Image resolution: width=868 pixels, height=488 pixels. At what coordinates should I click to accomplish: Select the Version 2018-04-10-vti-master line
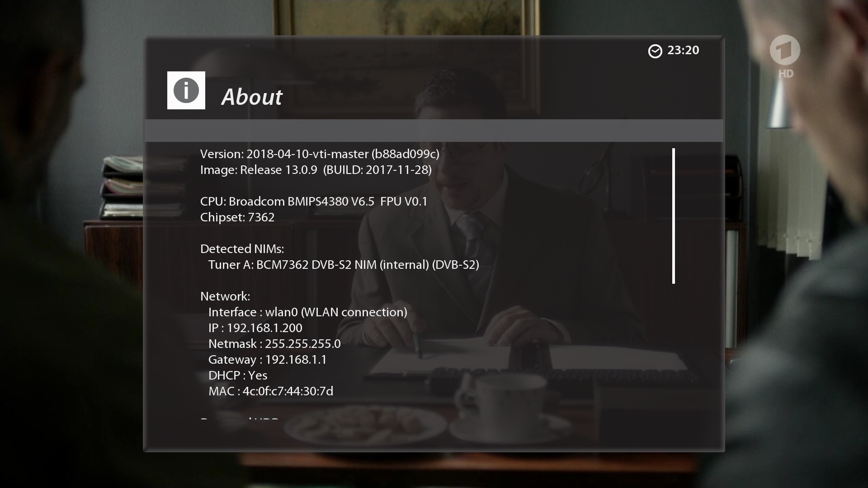tap(320, 154)
